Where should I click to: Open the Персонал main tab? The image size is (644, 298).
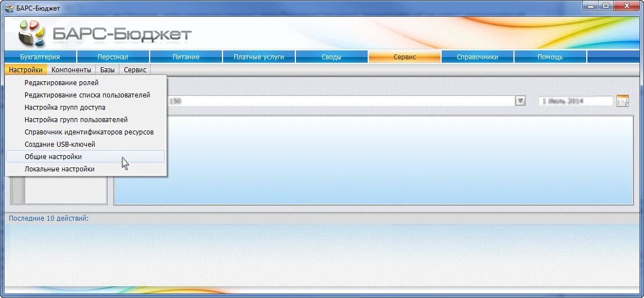113,57
